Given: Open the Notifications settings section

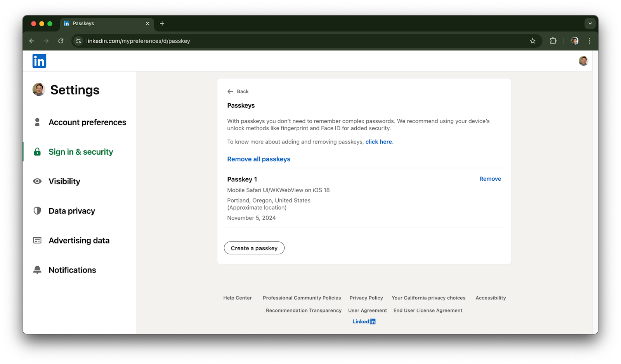Looking at the screenshot, I should click(72, 270).
